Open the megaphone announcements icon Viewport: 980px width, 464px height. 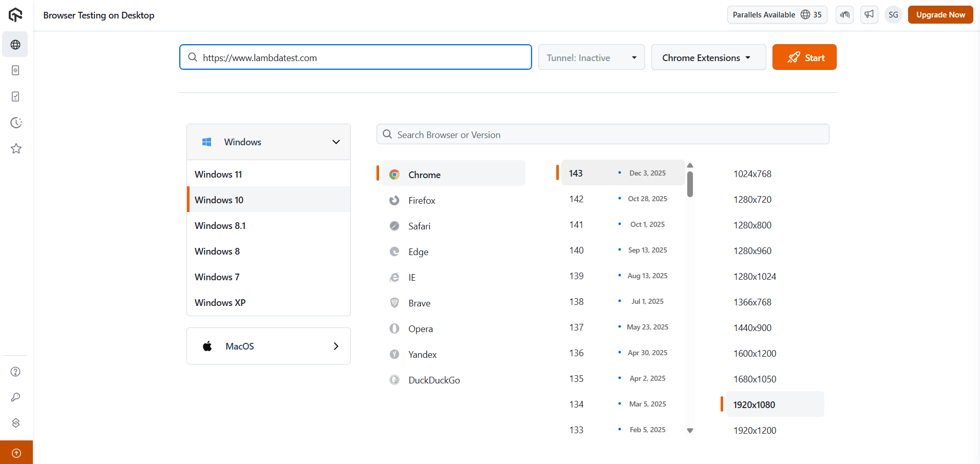(869, 14)
